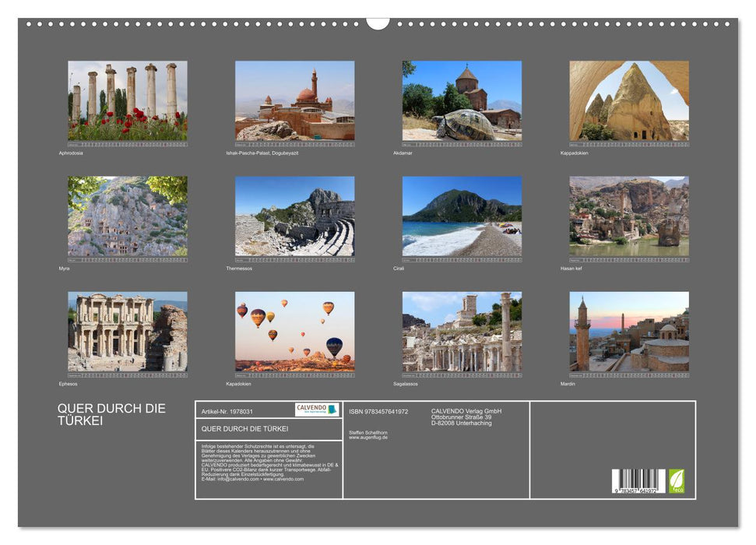Open the Aphrodisia columns photo
This screenshot has height=545, width=756.
pos(127,100)
